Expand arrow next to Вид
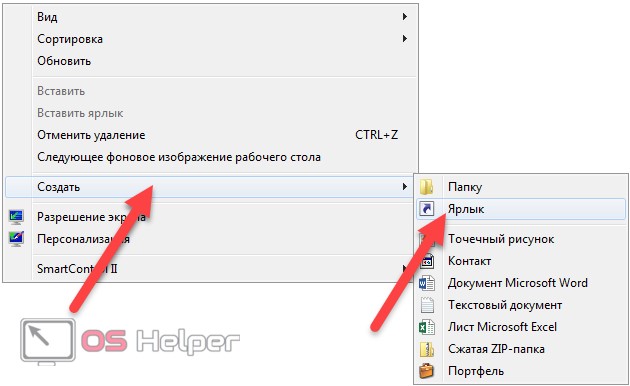 point(405,17)
